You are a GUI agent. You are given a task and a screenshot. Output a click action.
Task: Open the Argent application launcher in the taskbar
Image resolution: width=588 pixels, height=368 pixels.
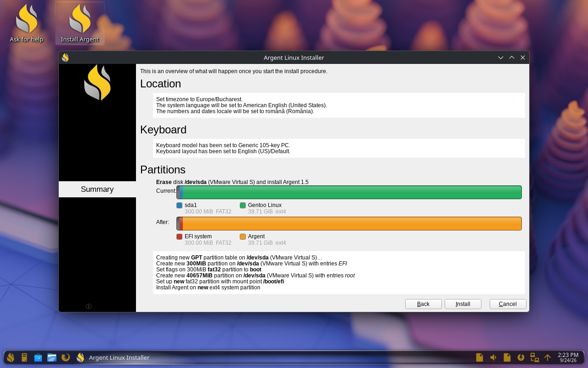(x=11, y=357)
